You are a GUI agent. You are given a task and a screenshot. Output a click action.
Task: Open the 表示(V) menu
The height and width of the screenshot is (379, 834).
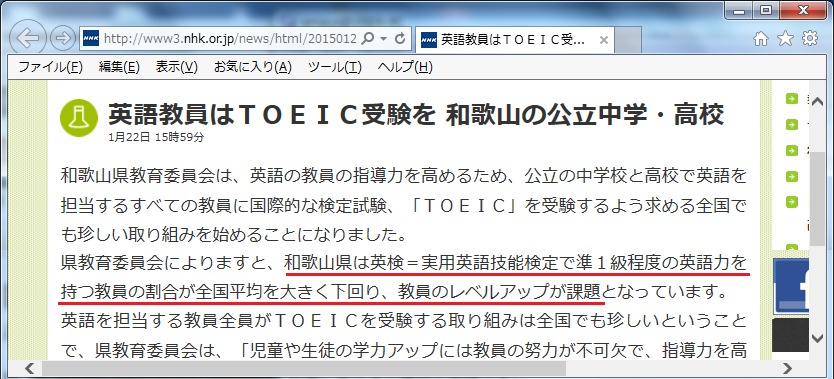(x=177, y=68)
